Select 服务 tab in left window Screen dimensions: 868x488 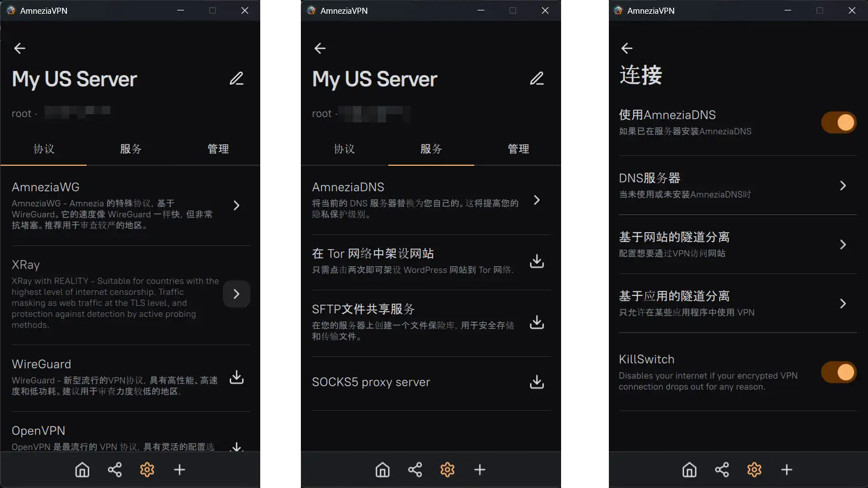131,149
